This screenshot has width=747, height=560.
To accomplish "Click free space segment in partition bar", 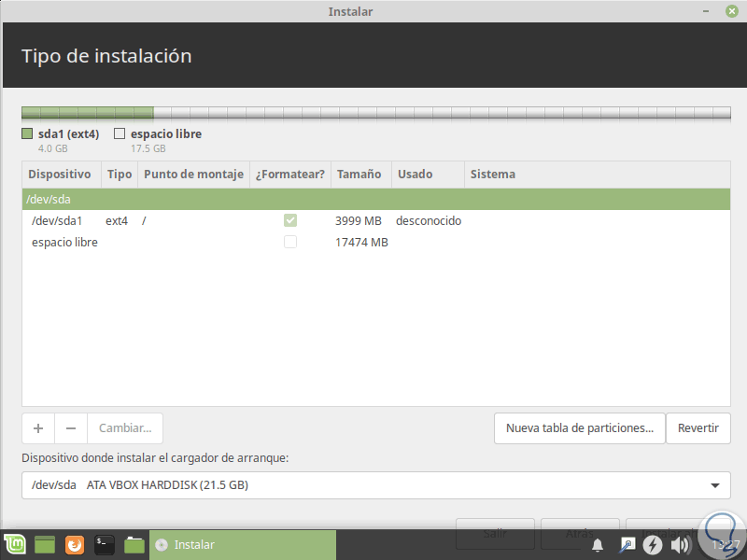I will pos(442,113).
